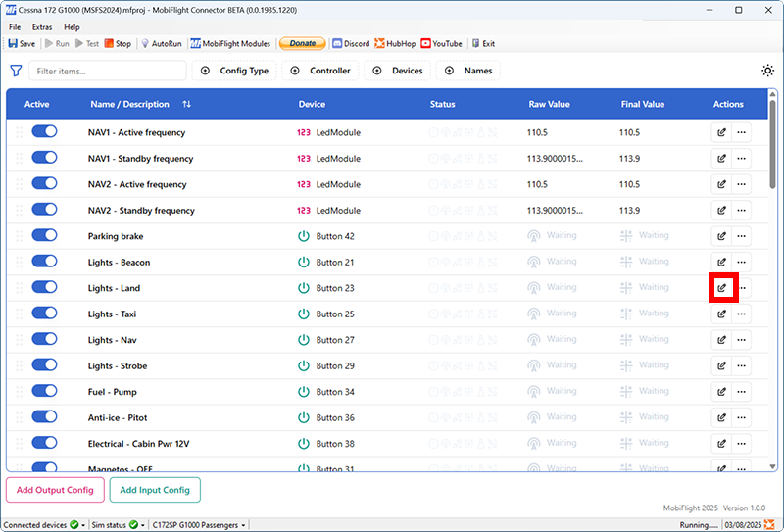
Task: Click the Final Value column header
Action: click(643, 104)
